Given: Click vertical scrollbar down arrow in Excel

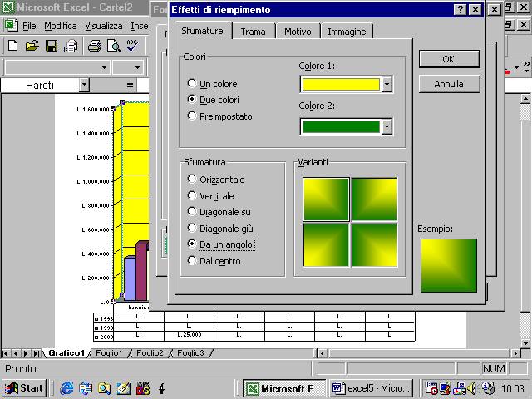Looking at the screenshot, I should click(525, 343).
